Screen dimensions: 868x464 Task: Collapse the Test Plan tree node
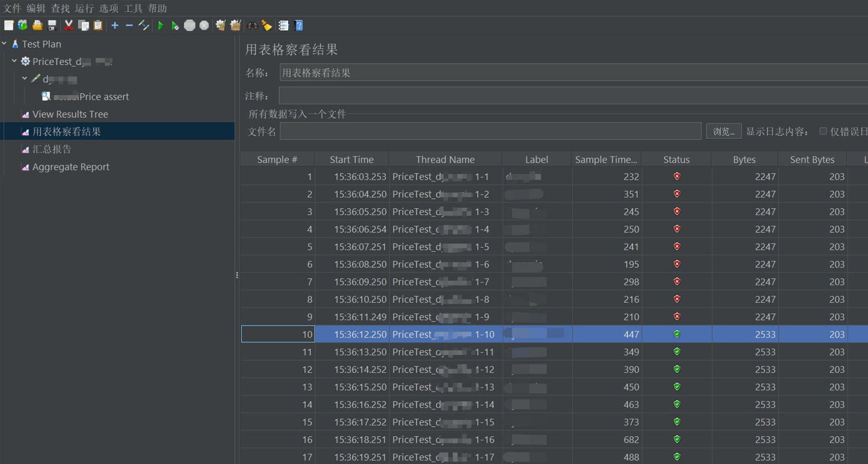4,43
